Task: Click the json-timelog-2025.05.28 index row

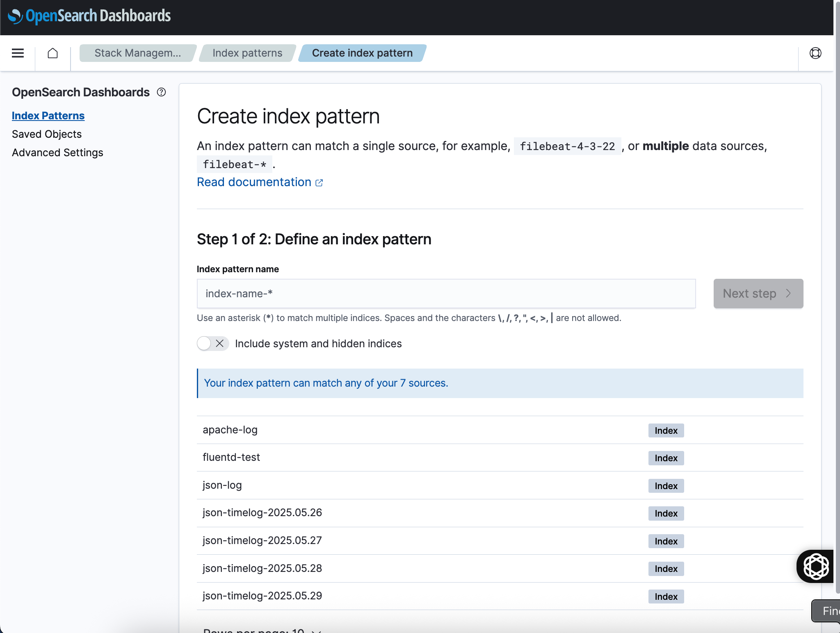Action: click(262, 568)
